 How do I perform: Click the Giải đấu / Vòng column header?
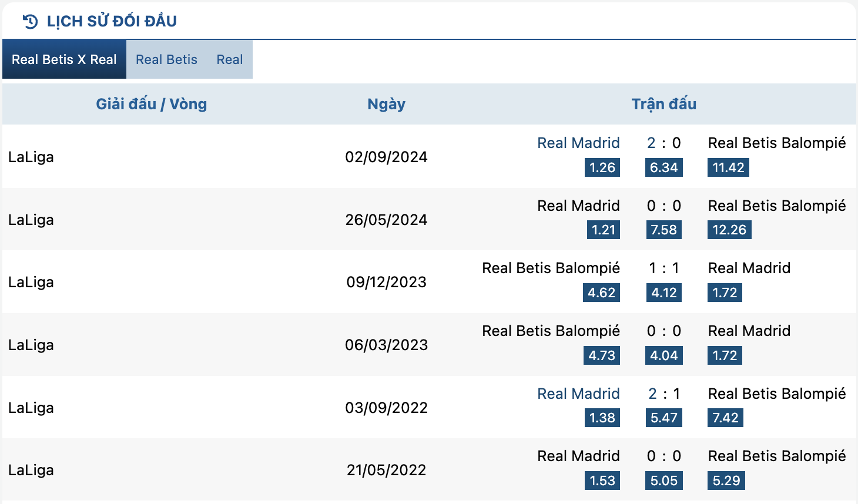152,104
